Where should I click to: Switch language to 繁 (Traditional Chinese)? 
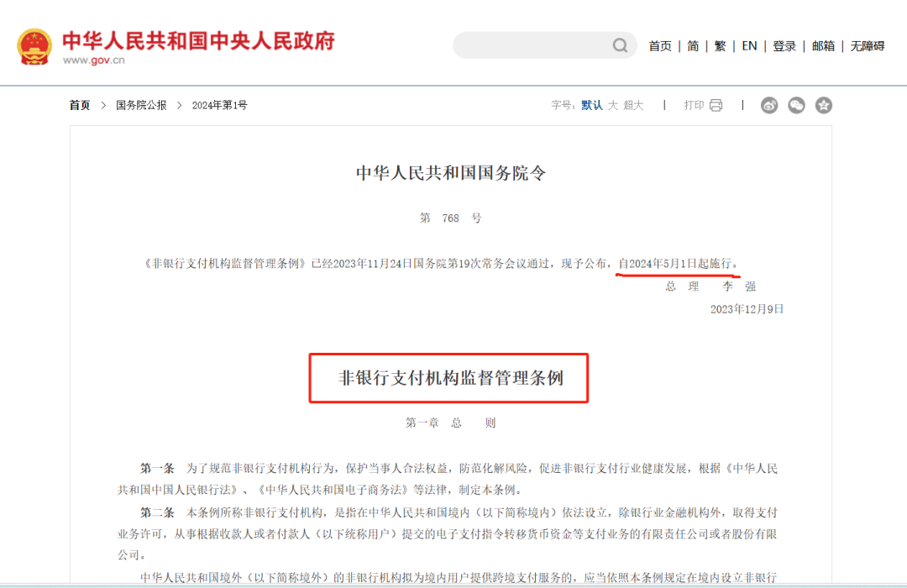(720, 45)
